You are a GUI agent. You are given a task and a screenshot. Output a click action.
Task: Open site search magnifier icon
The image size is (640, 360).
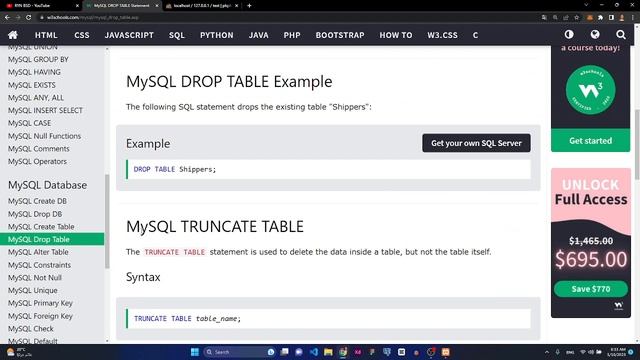click(621, 35)
